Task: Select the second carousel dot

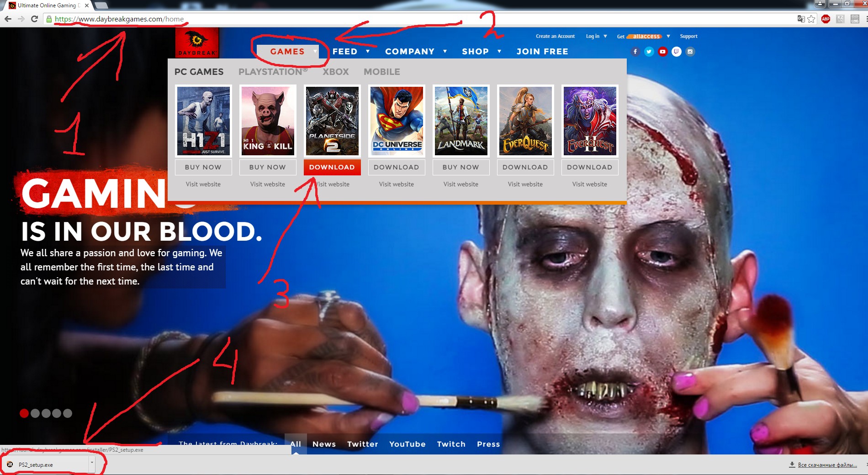Action: pyautogui.click(x=35, y=413)
